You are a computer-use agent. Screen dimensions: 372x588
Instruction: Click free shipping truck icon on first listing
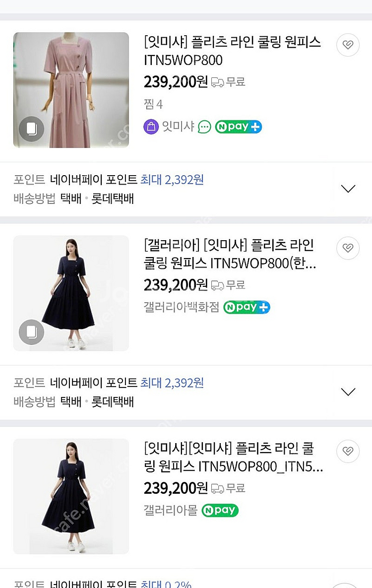tap(217, 82)
